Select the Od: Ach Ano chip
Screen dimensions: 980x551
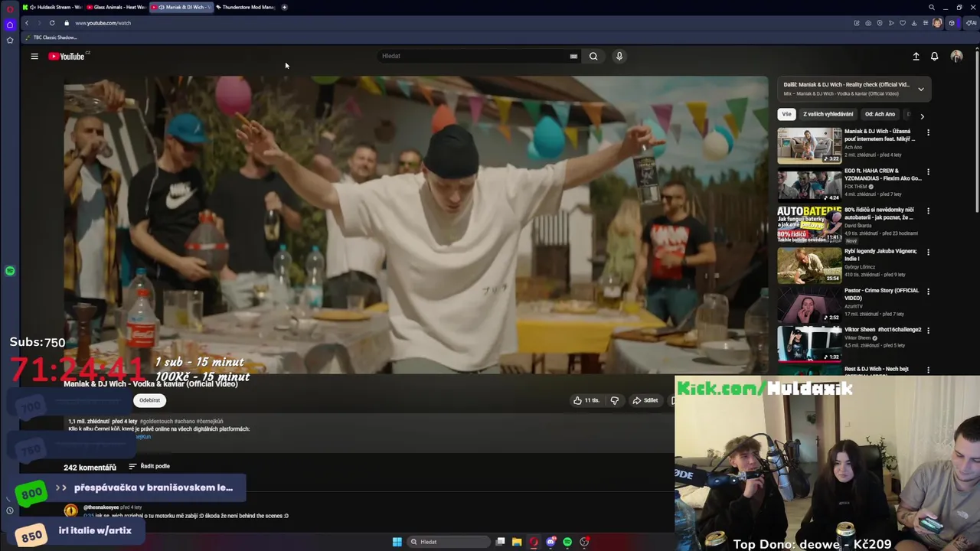tap(880, 114)
